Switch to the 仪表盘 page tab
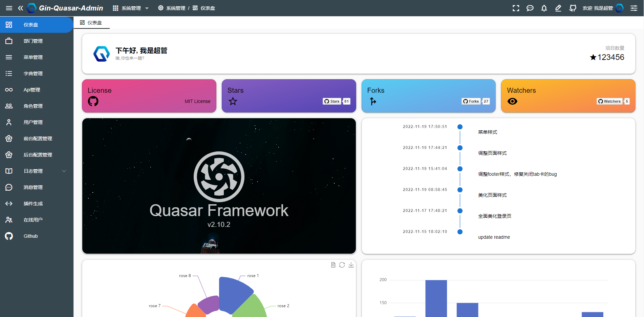This screenshot has width=644, height=317. click(x=91, y=23)
